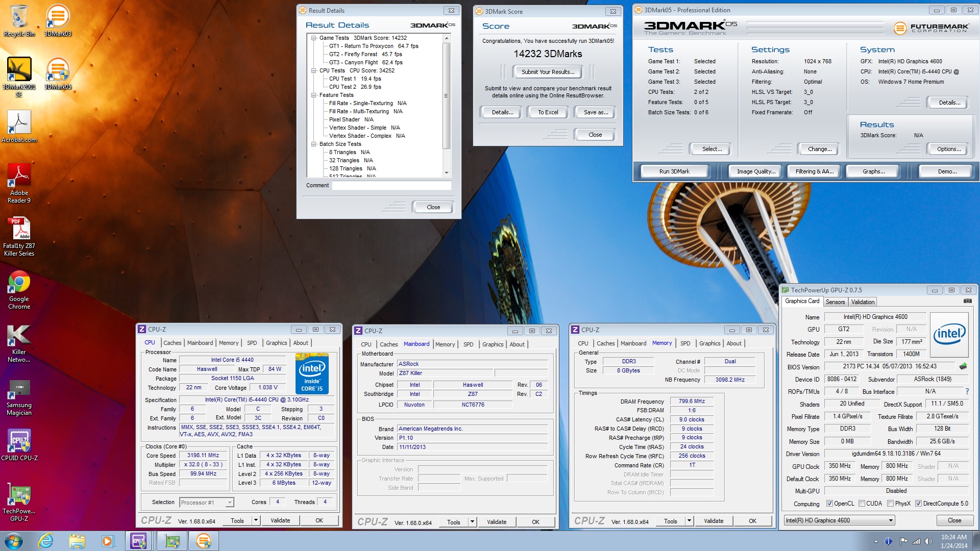Image resolution: width=980 pixels, height=551 pixels.
Task: Click the Image Quality button
Action: tap(756, 171)
